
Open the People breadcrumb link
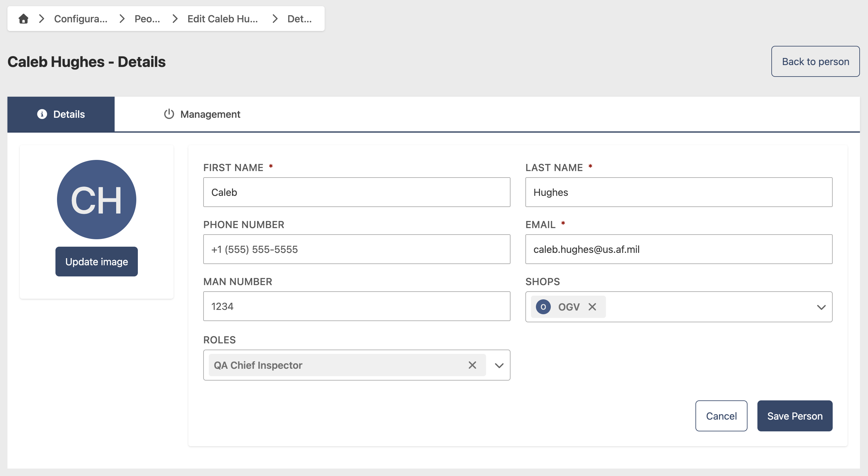[x=147, y=19]
